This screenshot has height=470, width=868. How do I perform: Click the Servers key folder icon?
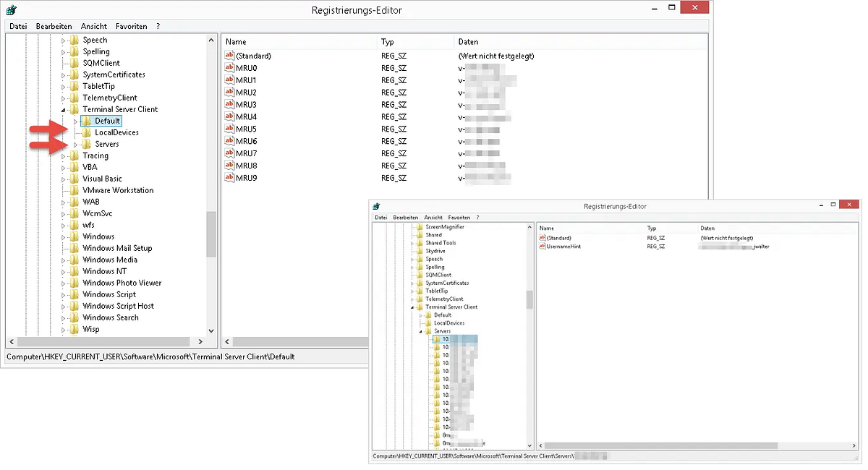(87, 144)
